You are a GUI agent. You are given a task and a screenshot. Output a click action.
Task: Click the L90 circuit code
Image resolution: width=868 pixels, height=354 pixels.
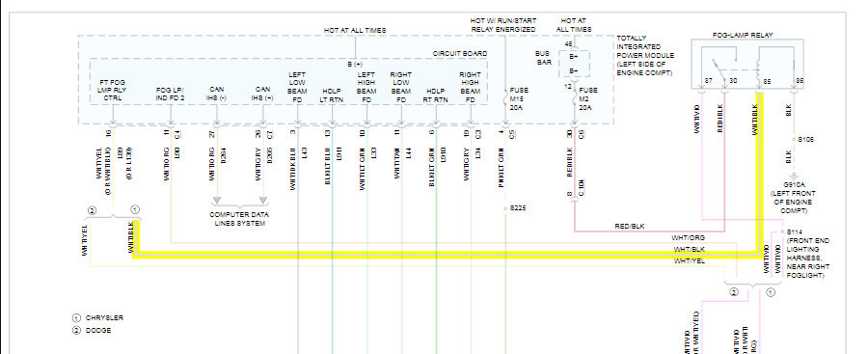(177, 153)
